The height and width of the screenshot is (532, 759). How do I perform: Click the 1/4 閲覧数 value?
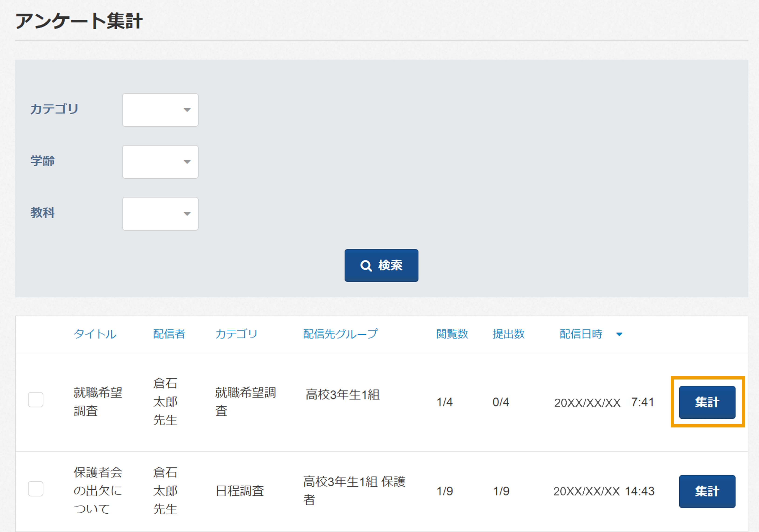[444, 402]
